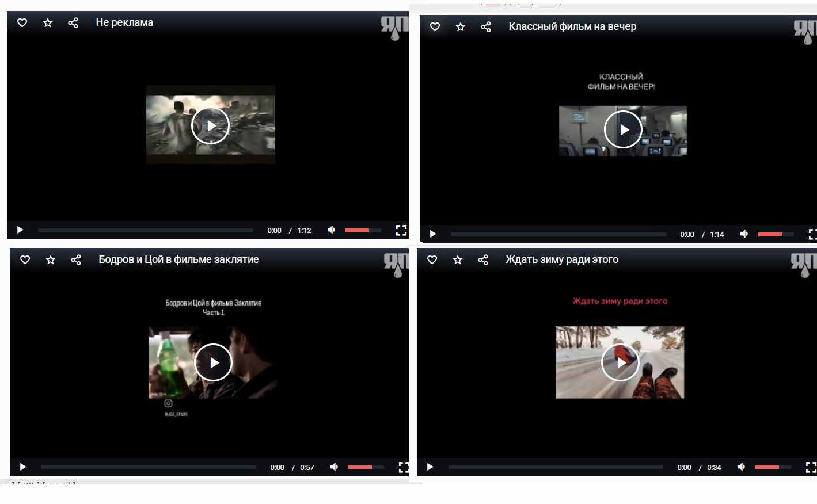Share "Бодров и Цой в фильме заклятие" video

[x=76, y=259]
